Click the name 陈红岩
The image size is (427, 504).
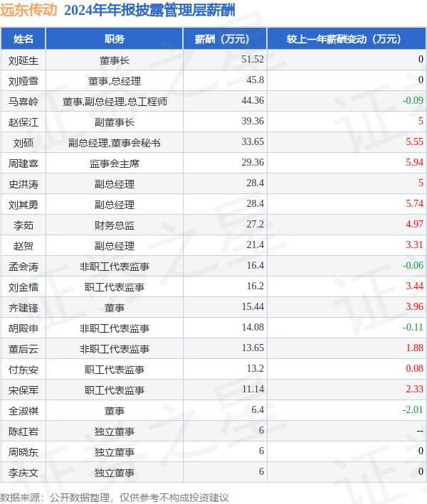click(23, 431)
